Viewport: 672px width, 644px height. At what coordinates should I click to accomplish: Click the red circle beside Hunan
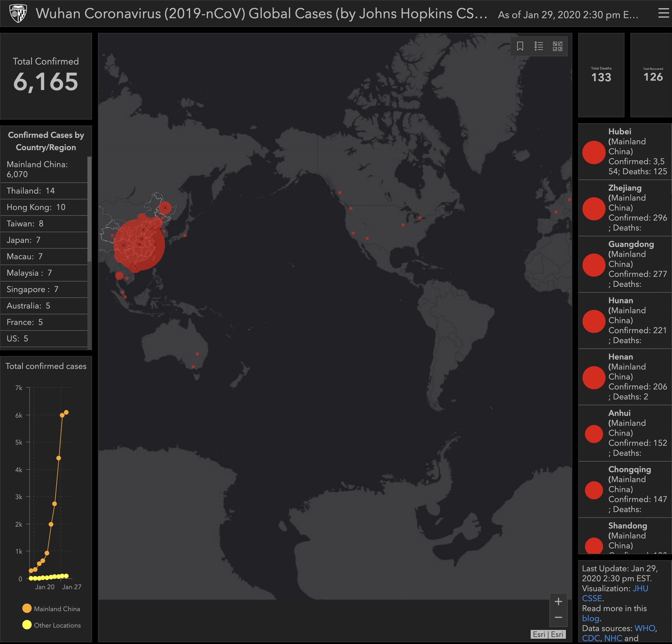click(594, 321)
